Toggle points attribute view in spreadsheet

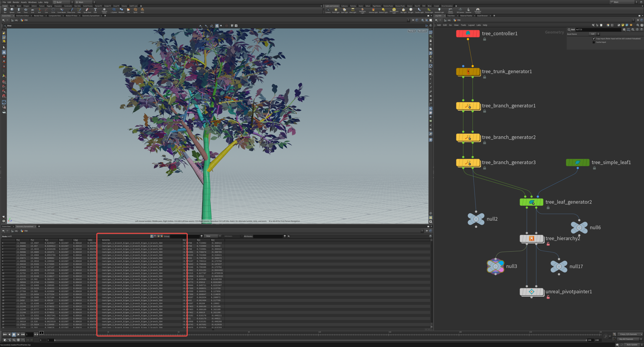click(152, 236)
